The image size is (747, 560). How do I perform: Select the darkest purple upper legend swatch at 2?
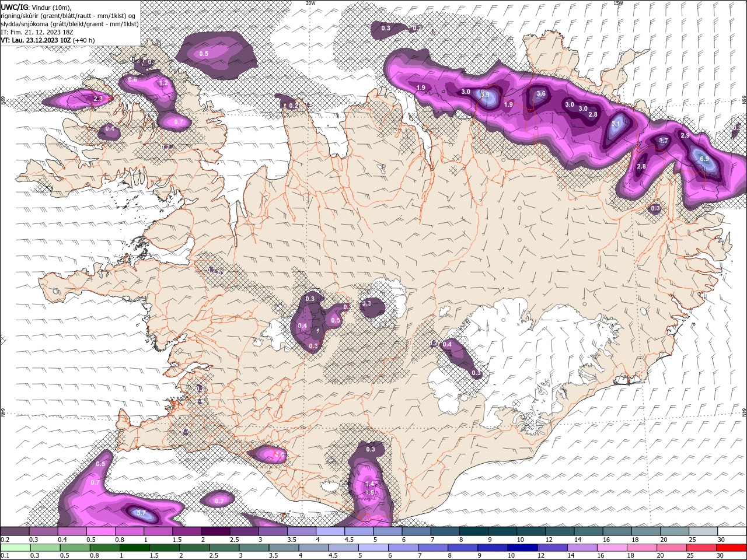point(215,531)
